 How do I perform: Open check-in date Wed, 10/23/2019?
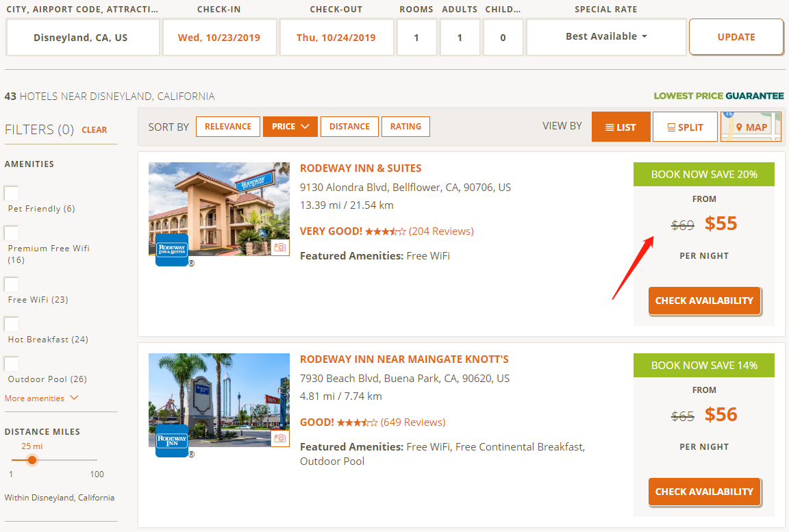(x=219, y=37)
